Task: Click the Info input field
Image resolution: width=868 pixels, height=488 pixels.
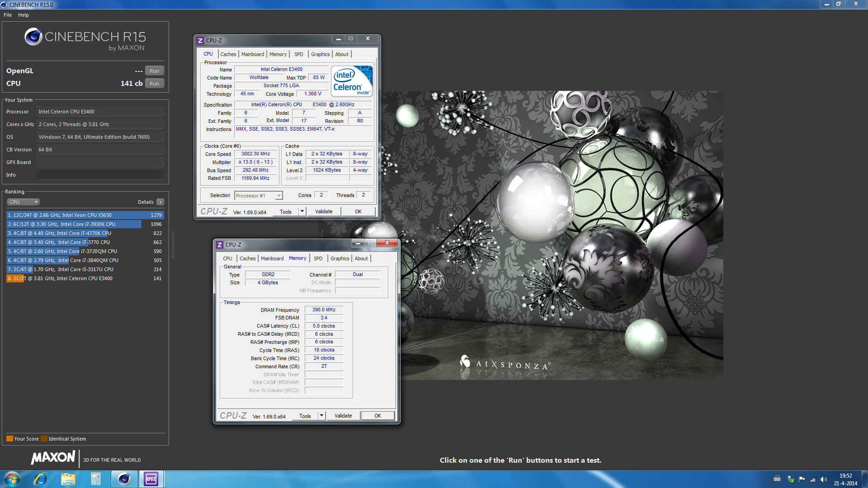Action: [x=100, y=175]
